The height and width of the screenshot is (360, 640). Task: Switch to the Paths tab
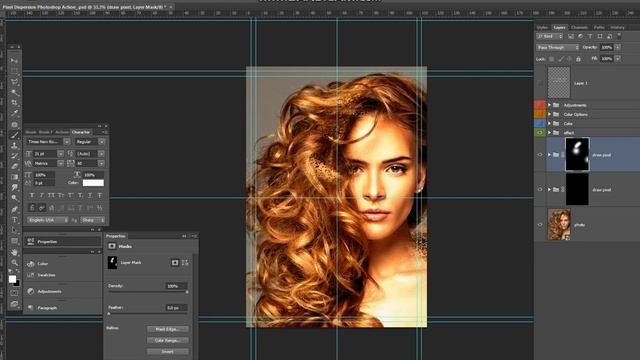coord(599,27)
